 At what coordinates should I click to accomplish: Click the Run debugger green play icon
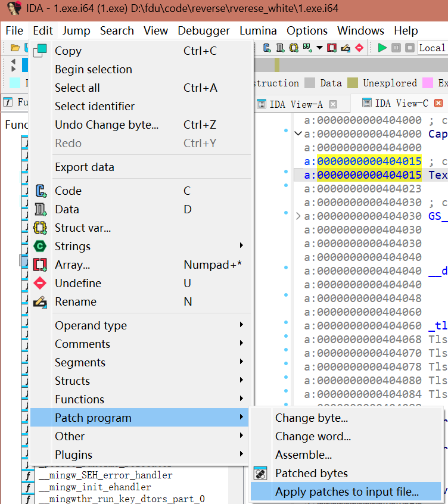[x=382, y=48]
